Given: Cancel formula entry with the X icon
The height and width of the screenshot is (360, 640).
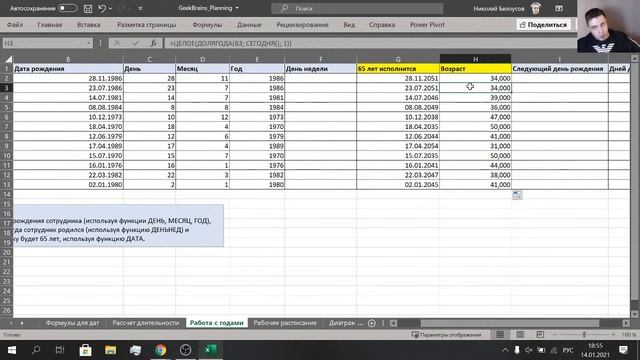Looking at the screenshot, I should [117, 43].
